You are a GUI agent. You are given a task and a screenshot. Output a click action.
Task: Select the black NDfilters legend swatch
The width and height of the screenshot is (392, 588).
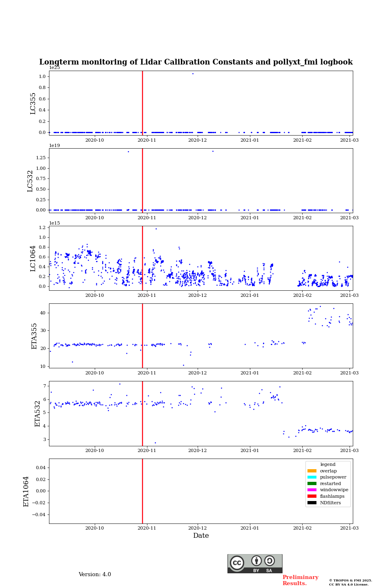pos(312,503)
